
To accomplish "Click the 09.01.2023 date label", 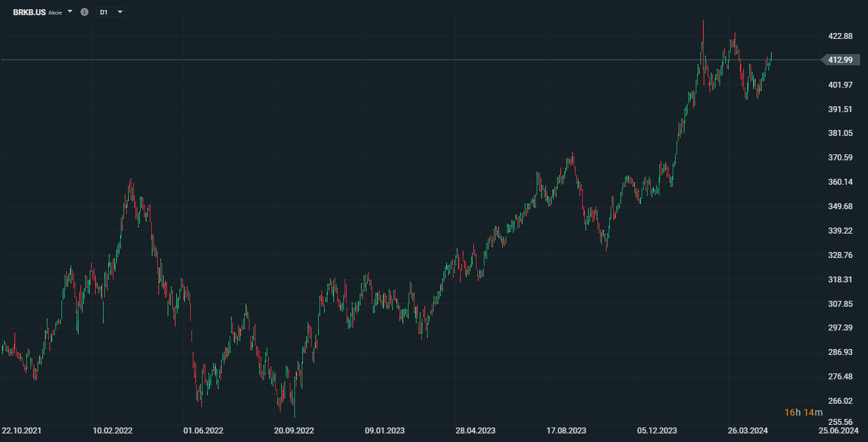I will pyautogui.click(x=385, y=431).
